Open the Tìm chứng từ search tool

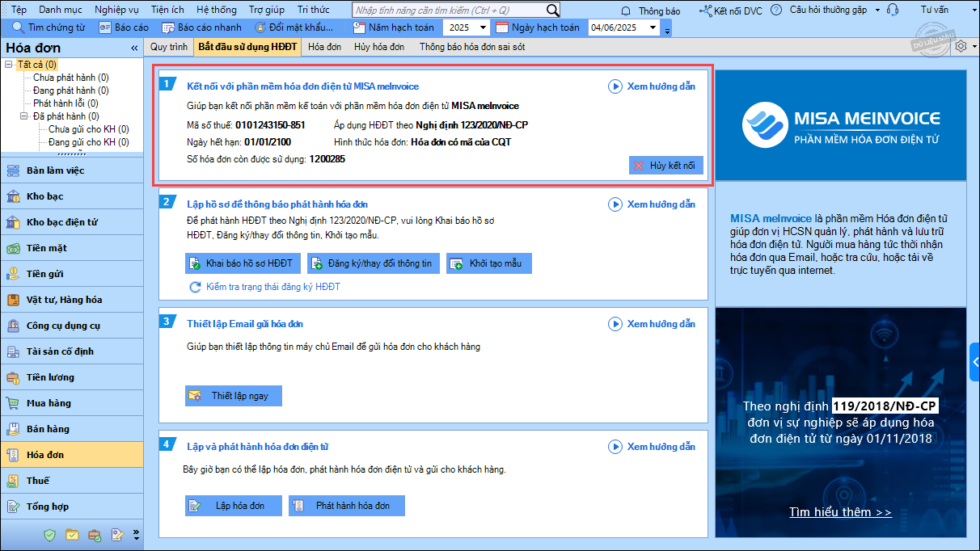point(49,27)
